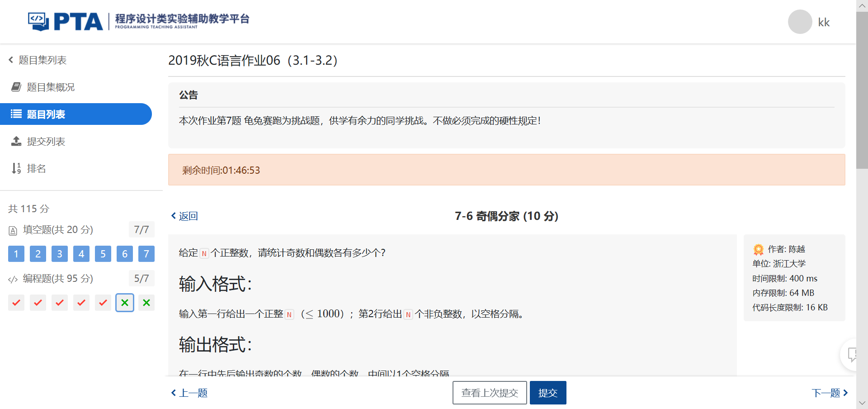Click the page title 2019秋C语言作业06
Viewport: 868px width, 409px height.
(253, 60)
